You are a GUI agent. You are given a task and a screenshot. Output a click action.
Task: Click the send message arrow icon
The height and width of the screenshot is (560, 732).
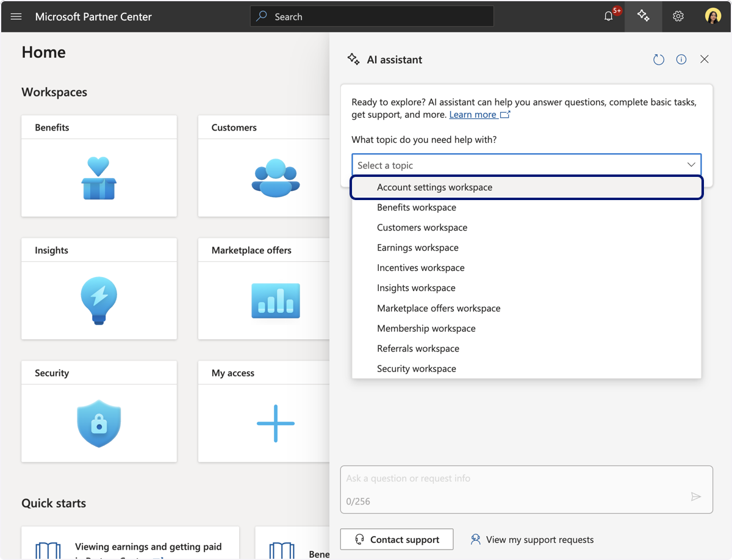tap(696, 497)
